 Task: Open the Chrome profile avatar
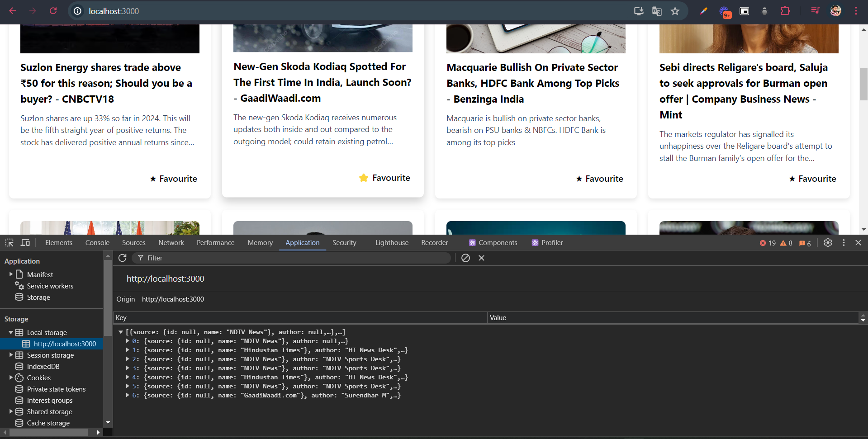(836, 11)
